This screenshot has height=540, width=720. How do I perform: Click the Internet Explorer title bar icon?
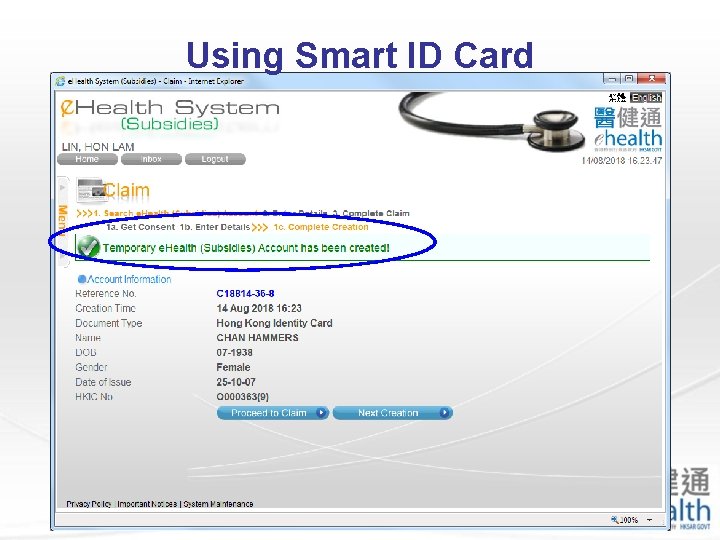click(60, 81)
